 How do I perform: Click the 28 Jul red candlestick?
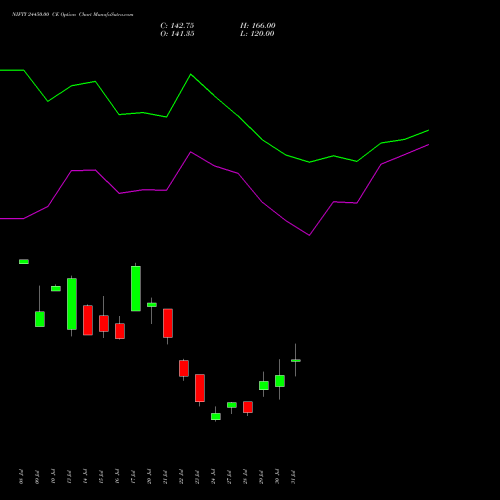[248, 407]
